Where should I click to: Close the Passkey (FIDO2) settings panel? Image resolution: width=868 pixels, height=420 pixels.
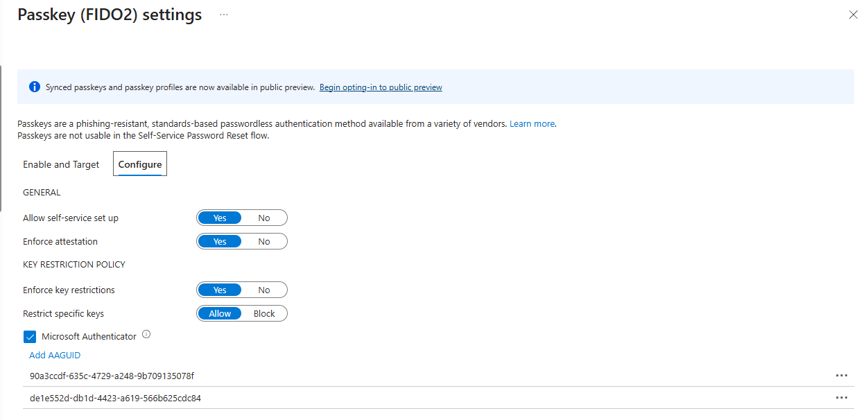[x=853, y=15]
